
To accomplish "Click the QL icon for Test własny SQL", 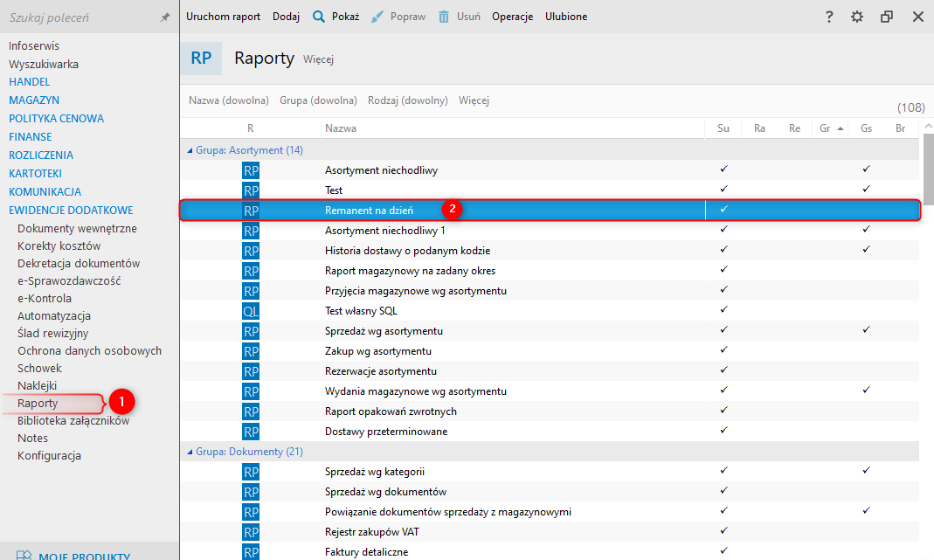I will pyautogui.click(x=251, y=311).
